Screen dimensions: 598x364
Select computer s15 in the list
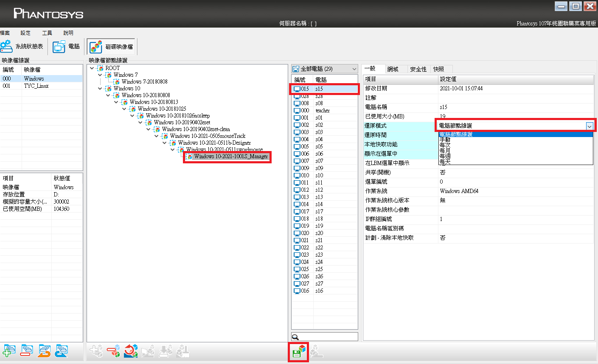(325, 89)
